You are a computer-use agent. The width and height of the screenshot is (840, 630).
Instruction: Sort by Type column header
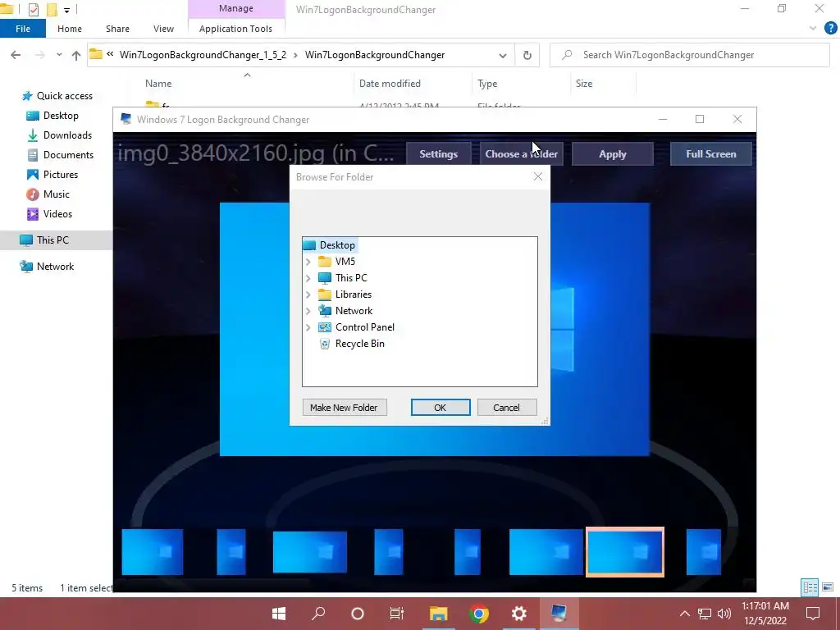pos(487,84)
